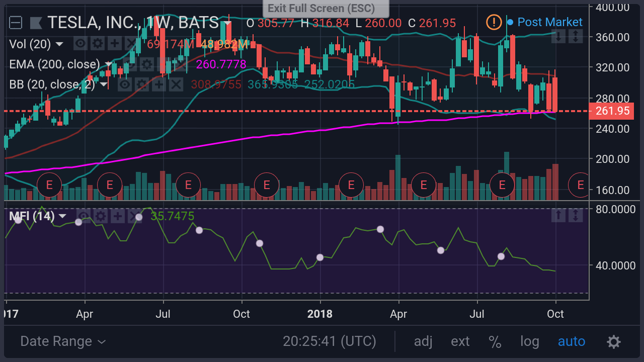Remove the BB (20, close, 2) indicator
The width and height of the screenshot is (644, 362).
point(175,84)
